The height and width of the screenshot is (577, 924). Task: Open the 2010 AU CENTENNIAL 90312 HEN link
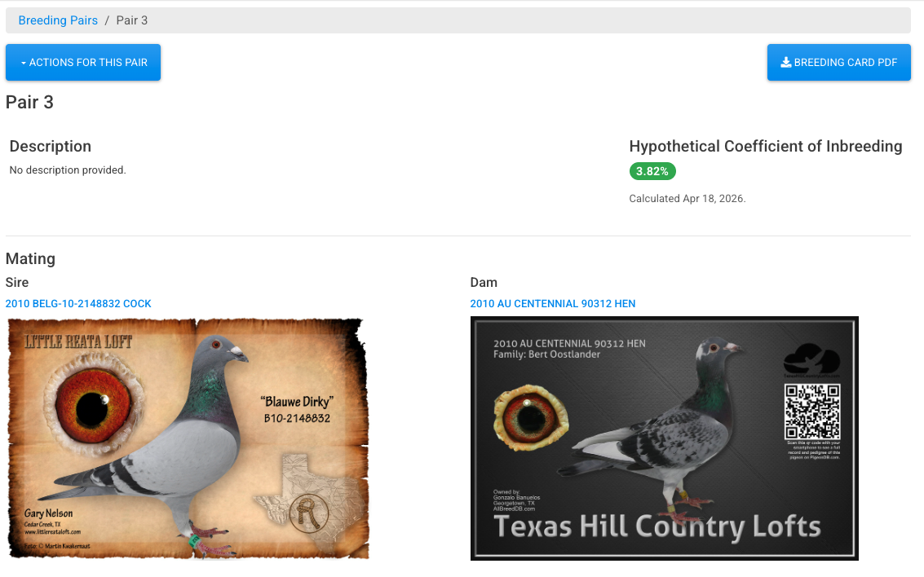[x=553, y=304]
